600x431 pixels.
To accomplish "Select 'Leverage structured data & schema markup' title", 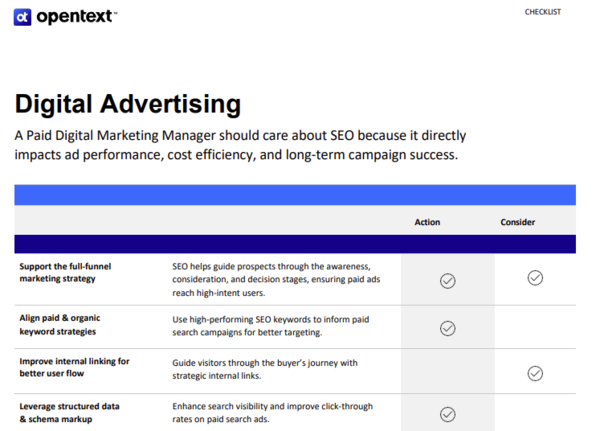I will (70, 413).
